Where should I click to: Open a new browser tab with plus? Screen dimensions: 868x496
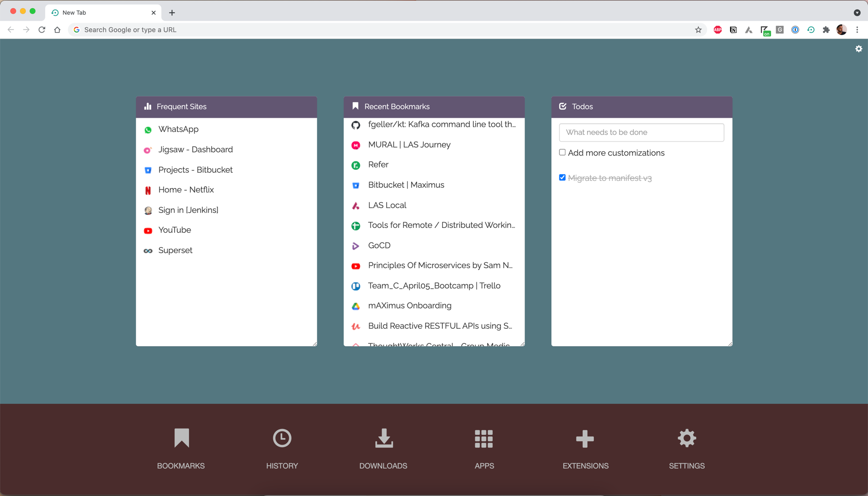[x=172, y=13]
